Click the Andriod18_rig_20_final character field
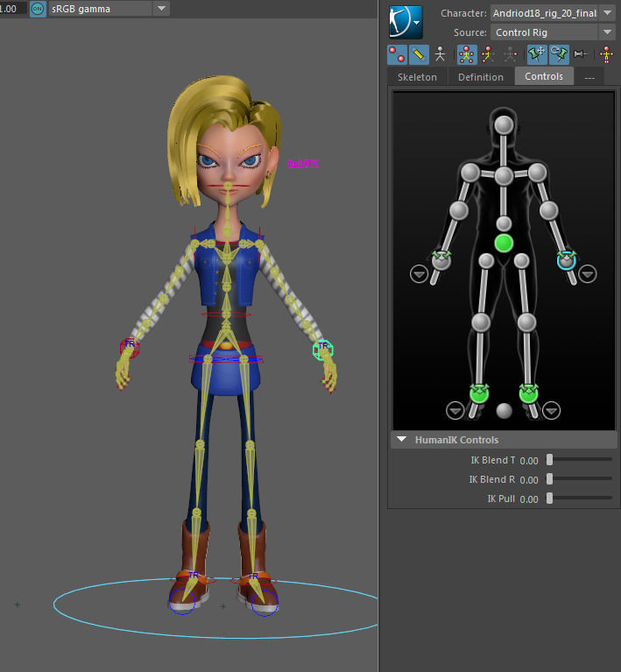621x672 pixels. (545, 13)
